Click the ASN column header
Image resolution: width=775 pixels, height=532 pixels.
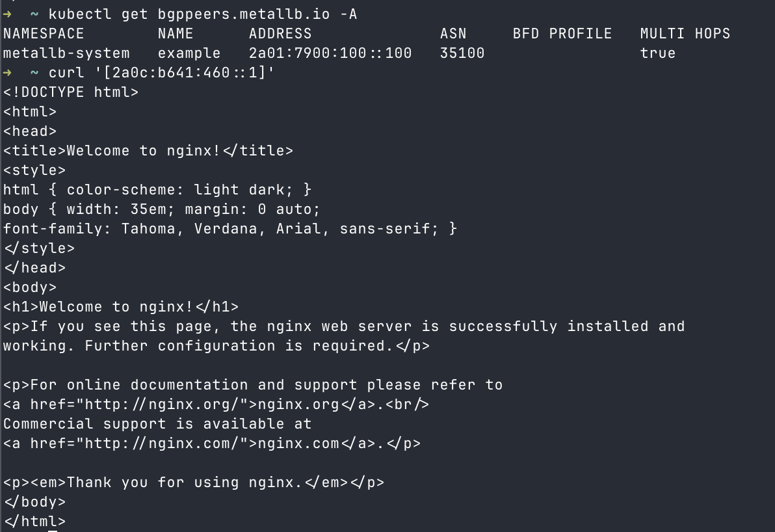pos(453,34)
